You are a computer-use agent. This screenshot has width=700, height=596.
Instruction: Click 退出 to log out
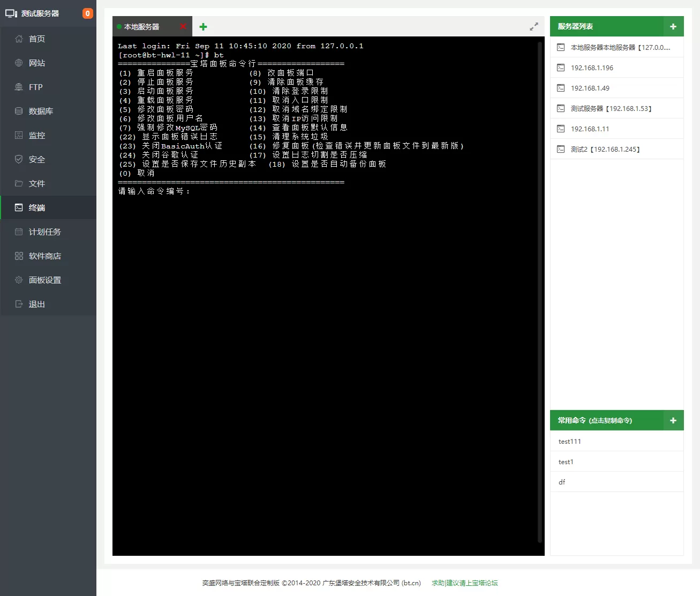coord(35,304)
